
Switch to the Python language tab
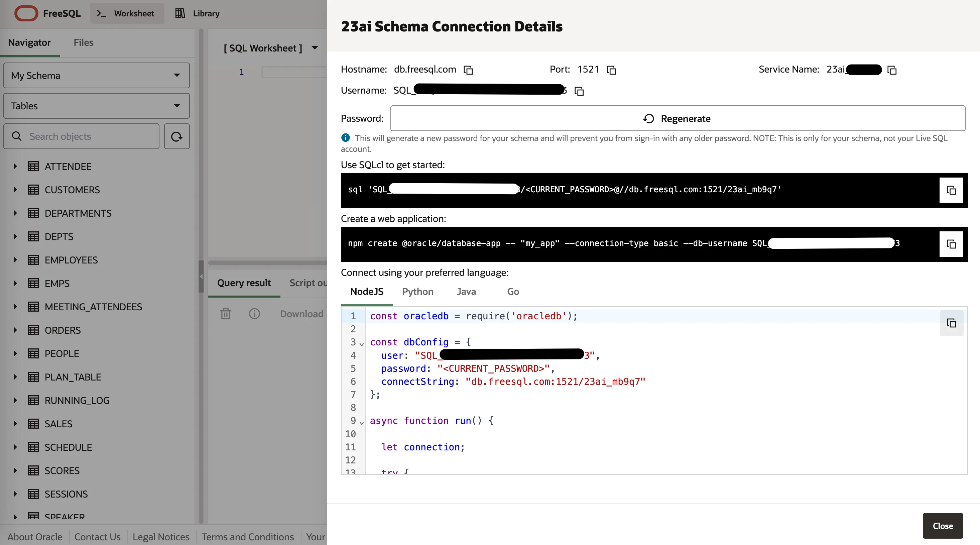pos(417,292)
